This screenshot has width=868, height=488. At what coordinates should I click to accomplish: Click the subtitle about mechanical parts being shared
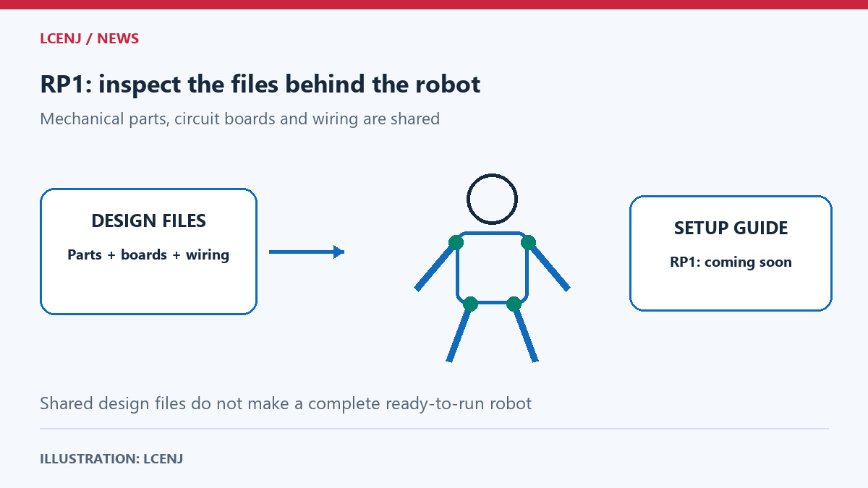click(240, 119)
